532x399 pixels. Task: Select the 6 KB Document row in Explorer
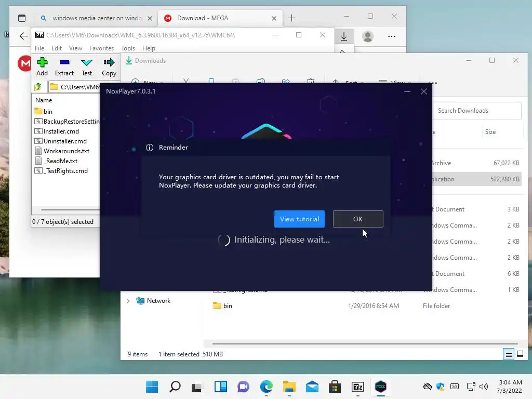(x=477, y=273)
